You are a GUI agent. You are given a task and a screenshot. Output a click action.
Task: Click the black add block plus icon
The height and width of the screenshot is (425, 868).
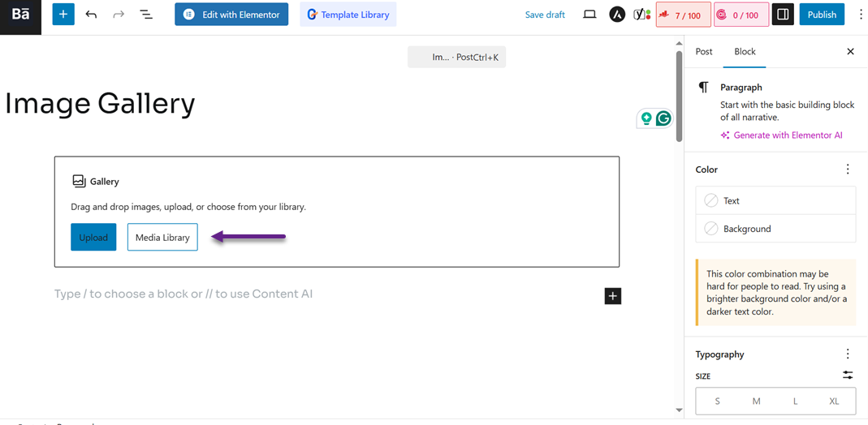pyautogui.click(x=613, y=296)
